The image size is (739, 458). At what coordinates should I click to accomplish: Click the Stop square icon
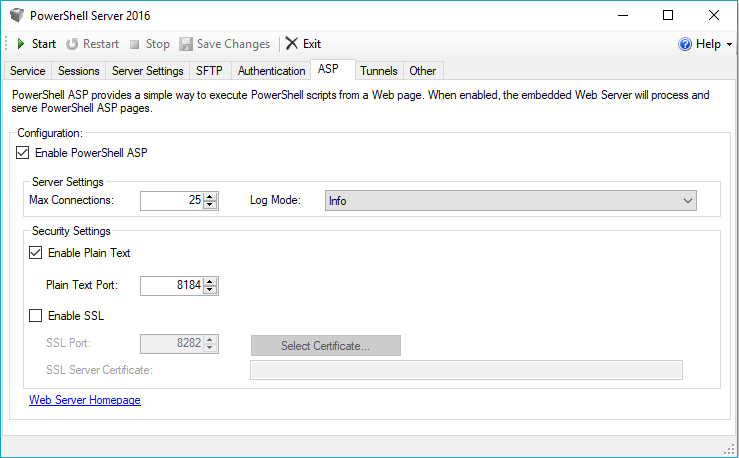point(135,44)
